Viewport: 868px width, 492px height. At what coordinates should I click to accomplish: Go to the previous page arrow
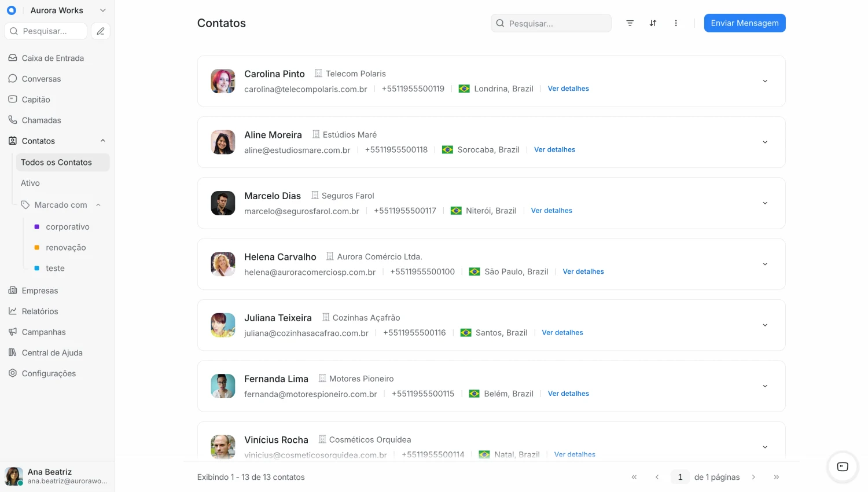click(x=657, y=477)
